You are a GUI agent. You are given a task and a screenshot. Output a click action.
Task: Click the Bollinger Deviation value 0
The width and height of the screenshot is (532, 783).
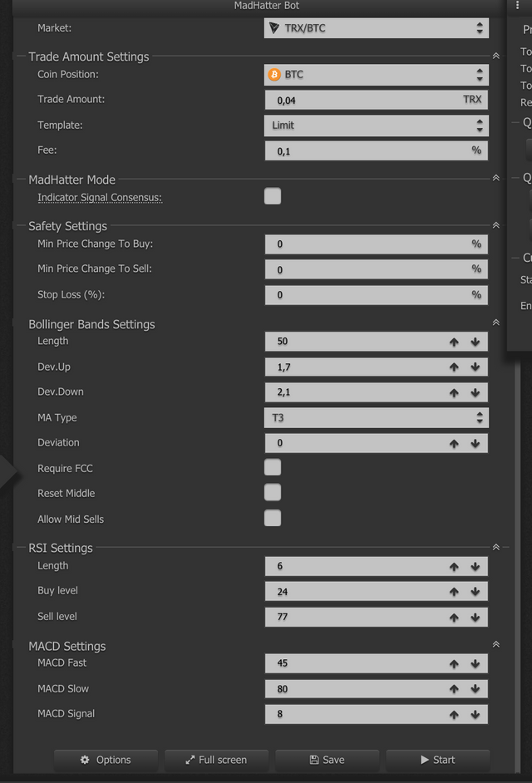(x=280, y=443)
